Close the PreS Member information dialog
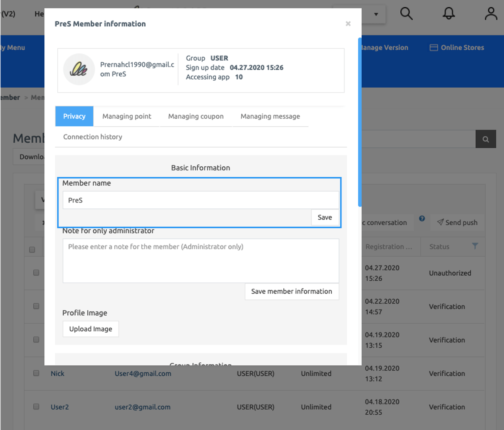Viewport: 504px width, 430px height. pos(348,24)
